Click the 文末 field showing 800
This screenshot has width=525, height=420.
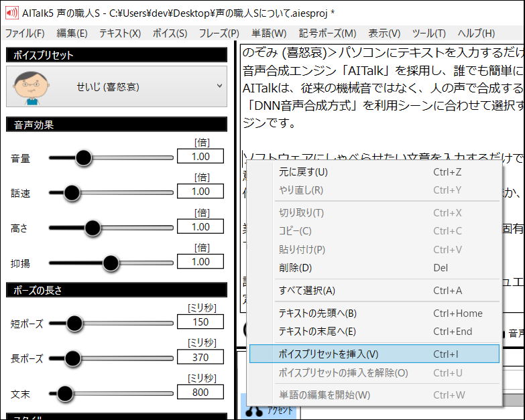200,392
